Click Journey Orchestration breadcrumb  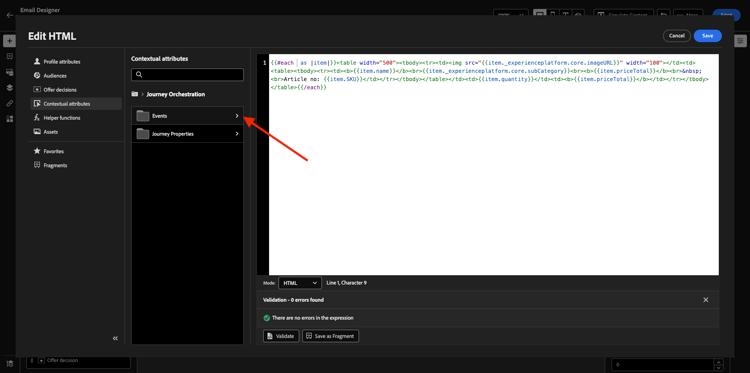tap(176, 94)
